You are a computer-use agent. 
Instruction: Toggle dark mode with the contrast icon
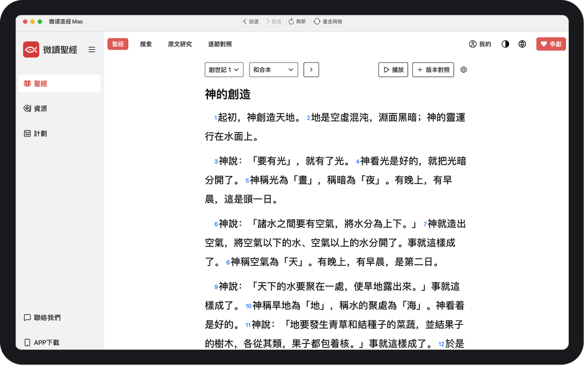tap(505, 44)
